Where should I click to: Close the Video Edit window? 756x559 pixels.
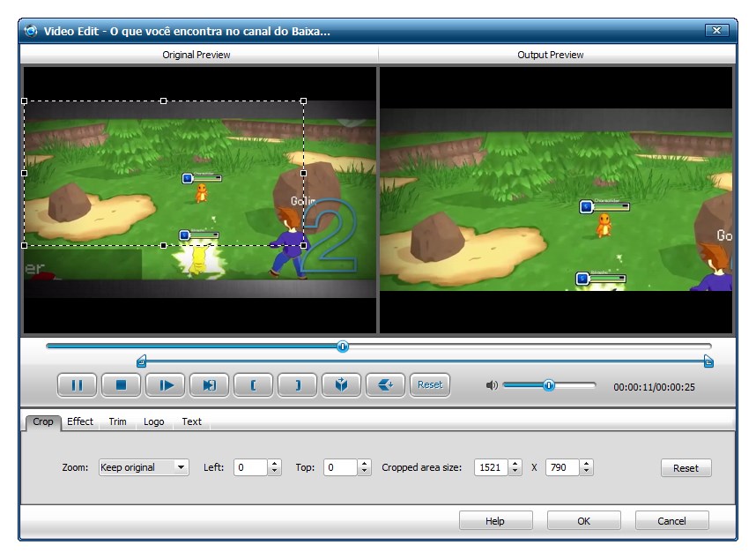716,30
